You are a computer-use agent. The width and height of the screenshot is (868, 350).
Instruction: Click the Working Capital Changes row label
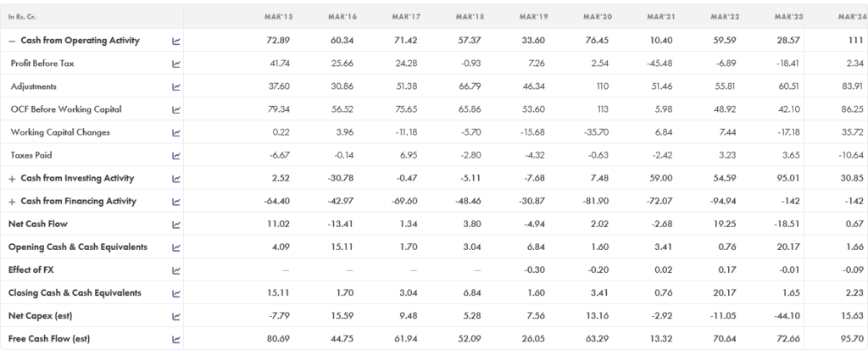pyautogui.click(x=60, y=132)
